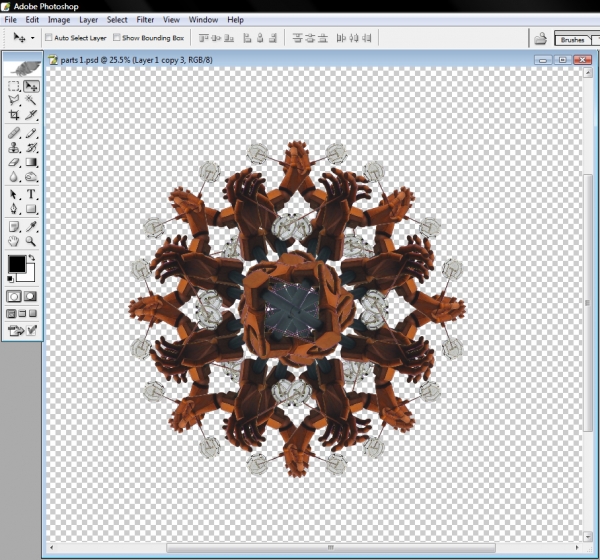Enable Auto Select Layer checkbox

pos(49,38)
